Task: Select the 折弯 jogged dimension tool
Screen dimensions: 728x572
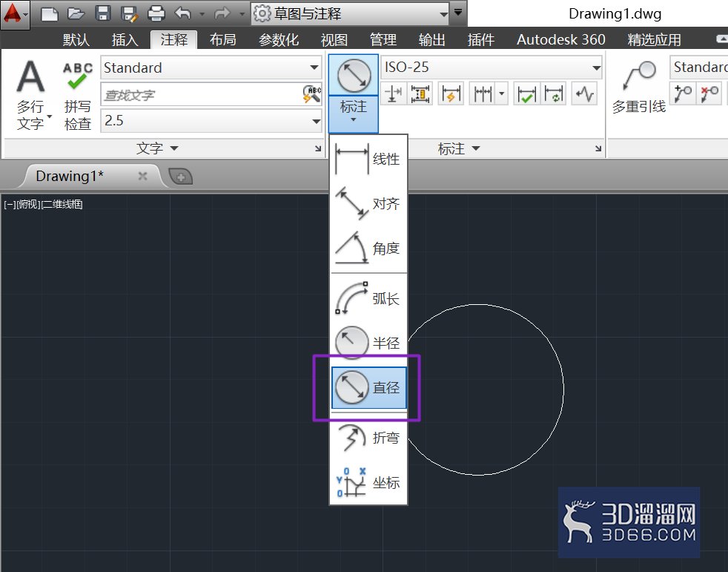Action: click(368, 438)
